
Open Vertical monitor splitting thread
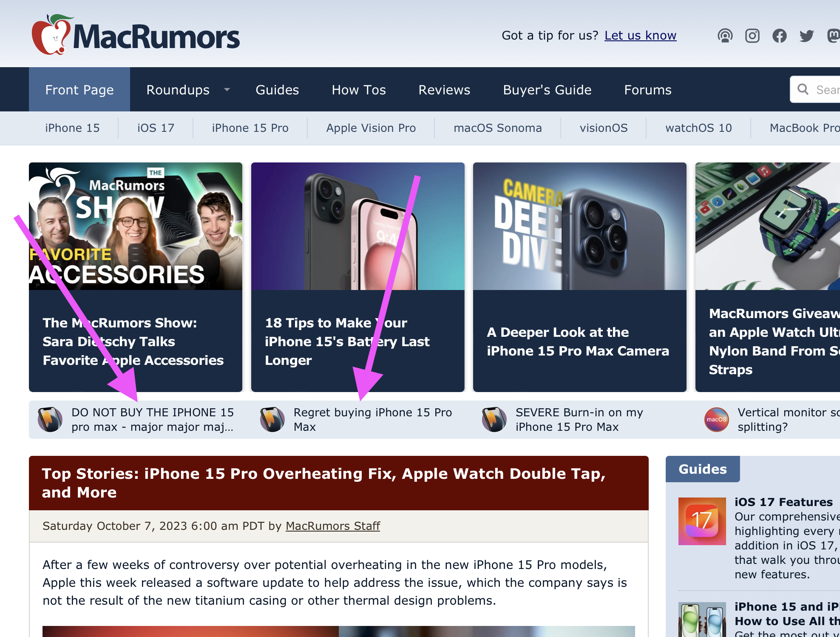pos(789,419)
